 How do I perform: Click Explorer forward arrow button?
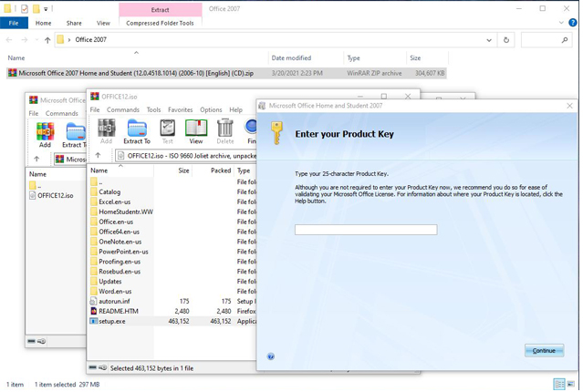(x=24, y=40)
